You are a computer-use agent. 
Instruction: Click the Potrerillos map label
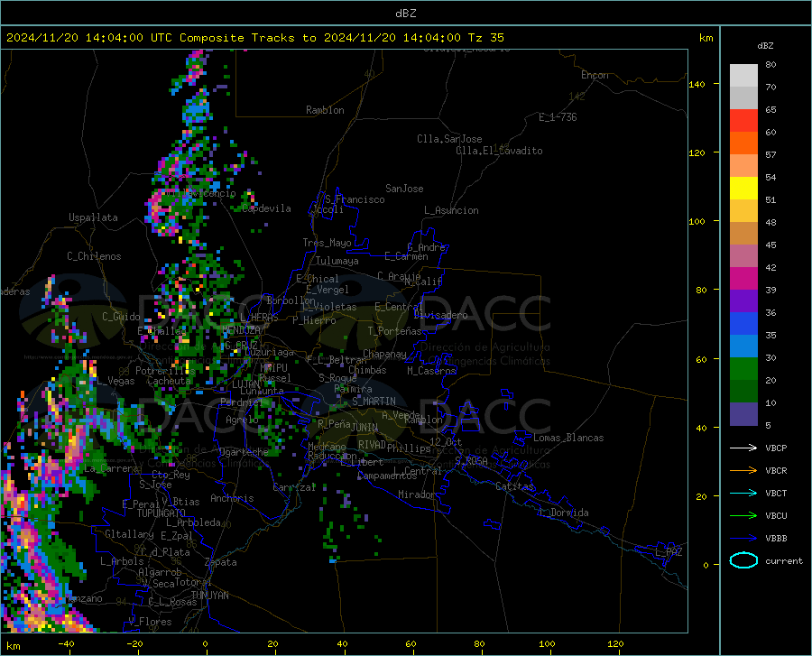[165, 371]
